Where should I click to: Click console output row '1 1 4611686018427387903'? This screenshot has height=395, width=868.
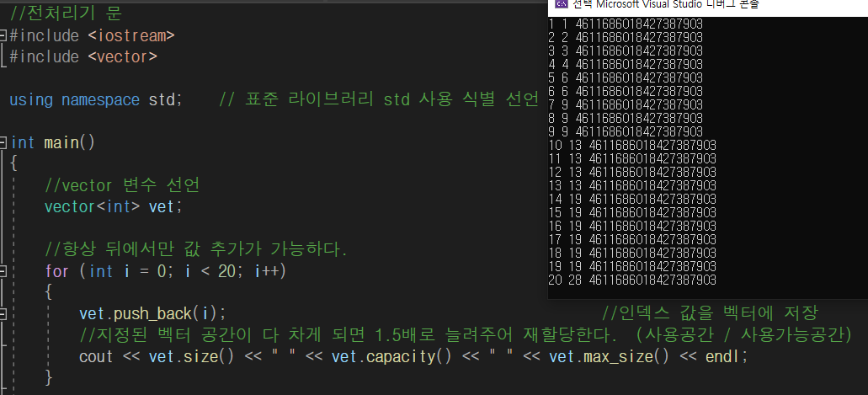626,24
